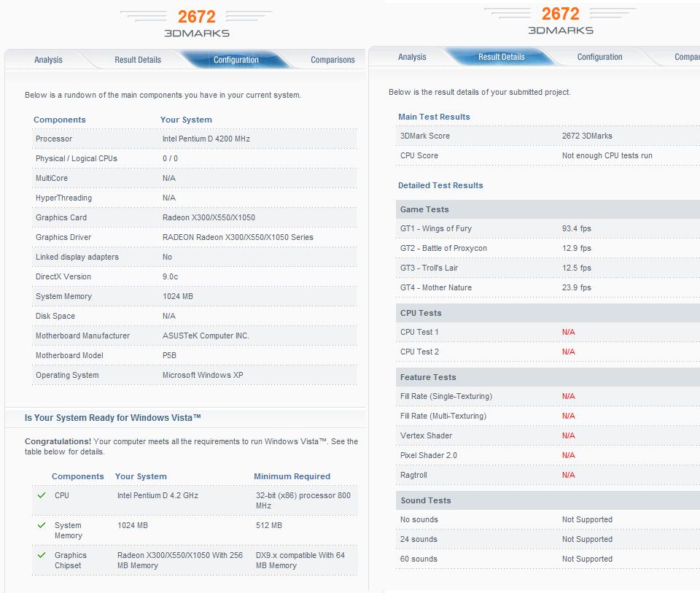700x593 pixels.
Task: Open the Analysis tab in right panel
Action: [x=412, y=57]
